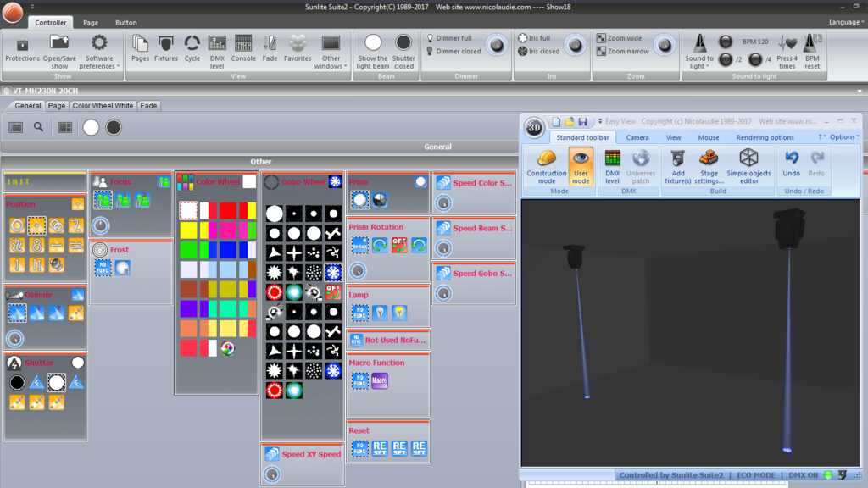Enable User mode in Easy View
The height and width of the screenshot is (488, 868).
581,167
